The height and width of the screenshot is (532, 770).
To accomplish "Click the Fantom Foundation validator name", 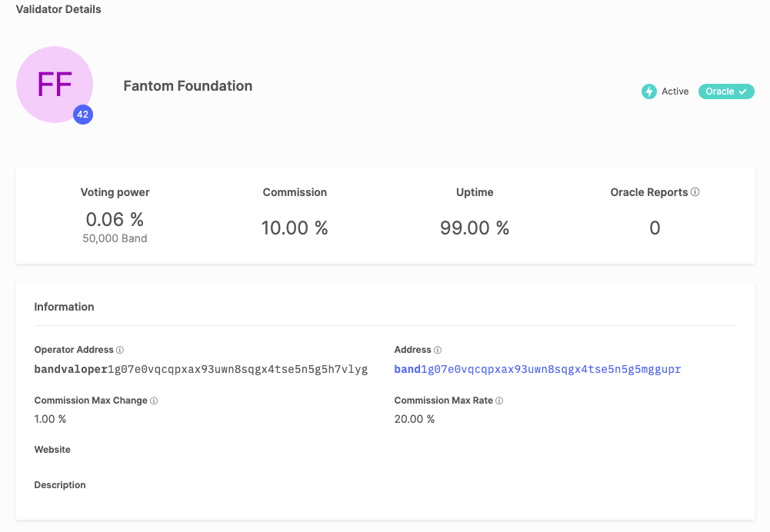I will point(188,86).
